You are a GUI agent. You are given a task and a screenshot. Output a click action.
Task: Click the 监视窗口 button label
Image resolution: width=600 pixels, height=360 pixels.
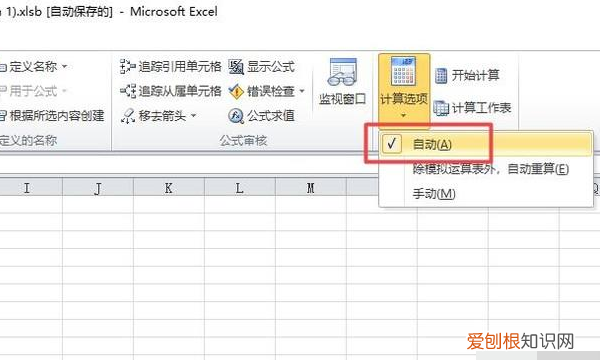(342, 99)
